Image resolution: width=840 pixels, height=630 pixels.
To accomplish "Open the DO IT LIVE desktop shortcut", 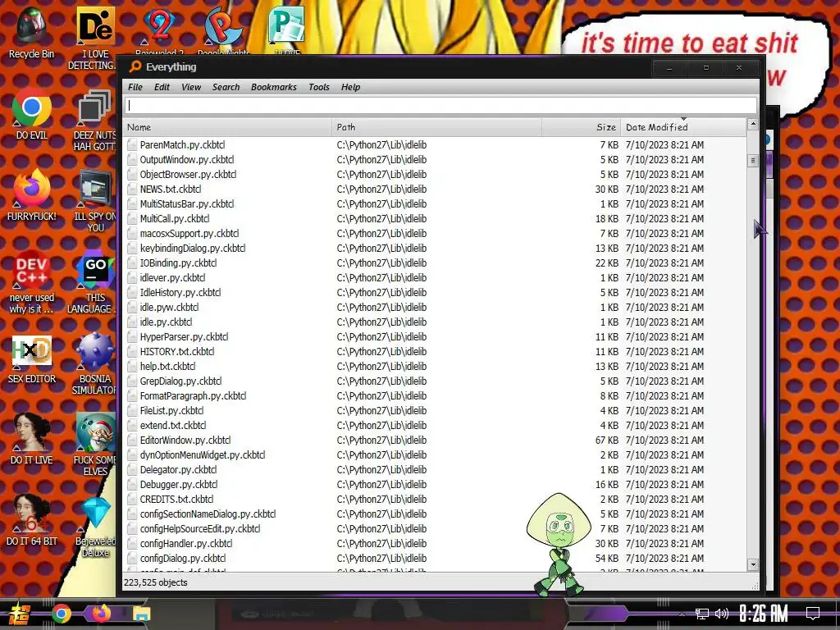I will coord(32,439).
